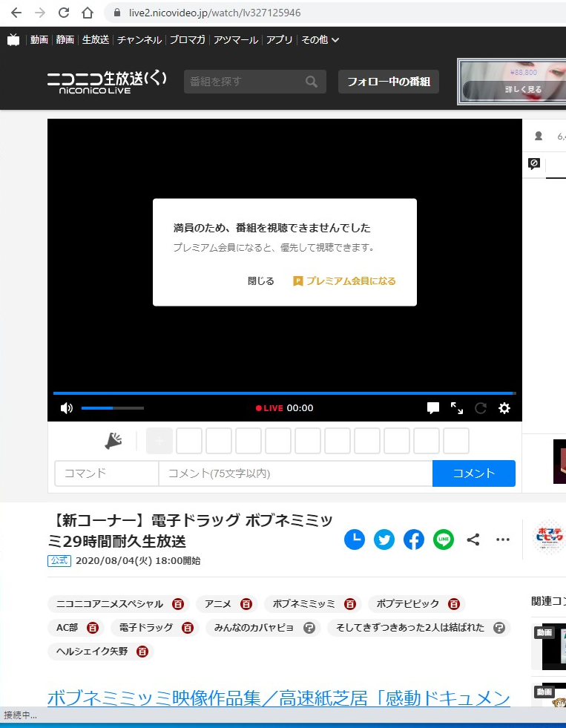The height and width of the screenshot is (728, 566).
Task: Click the search magnifier icon
Action: pyautogui.click(x=312, y=82)
